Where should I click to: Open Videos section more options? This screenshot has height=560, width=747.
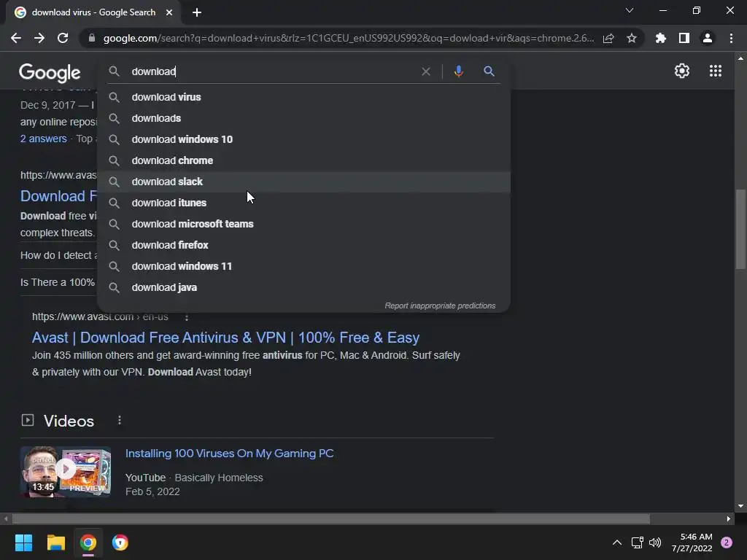120,420
